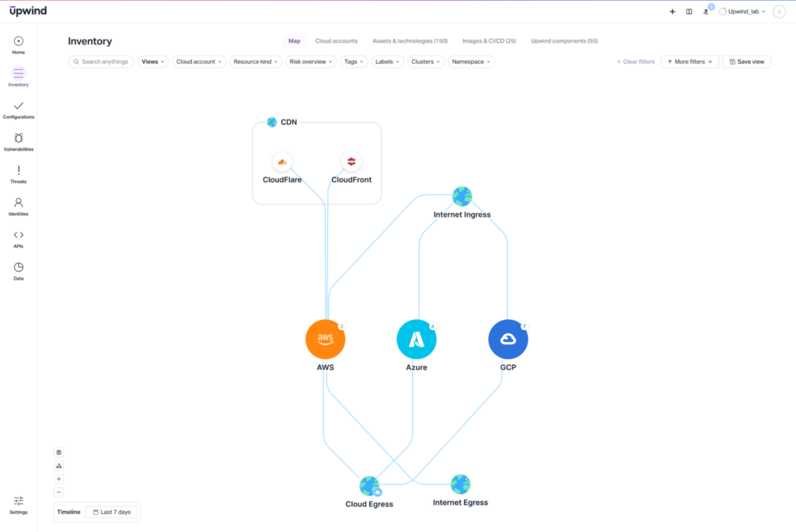Click the Timeline label
This screenshot has height=532, width=796.
[68, 513]
